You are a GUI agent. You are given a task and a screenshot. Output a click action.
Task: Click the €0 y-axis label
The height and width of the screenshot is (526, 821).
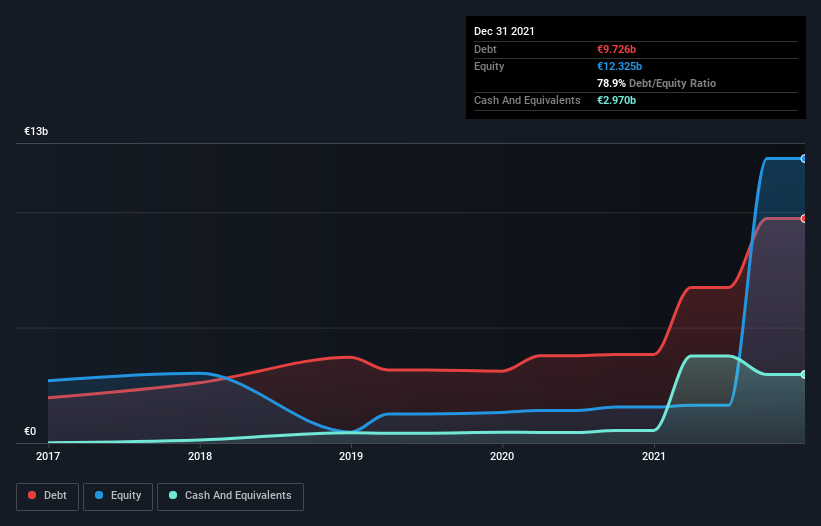pyautogui.click(x=30, y=431)
